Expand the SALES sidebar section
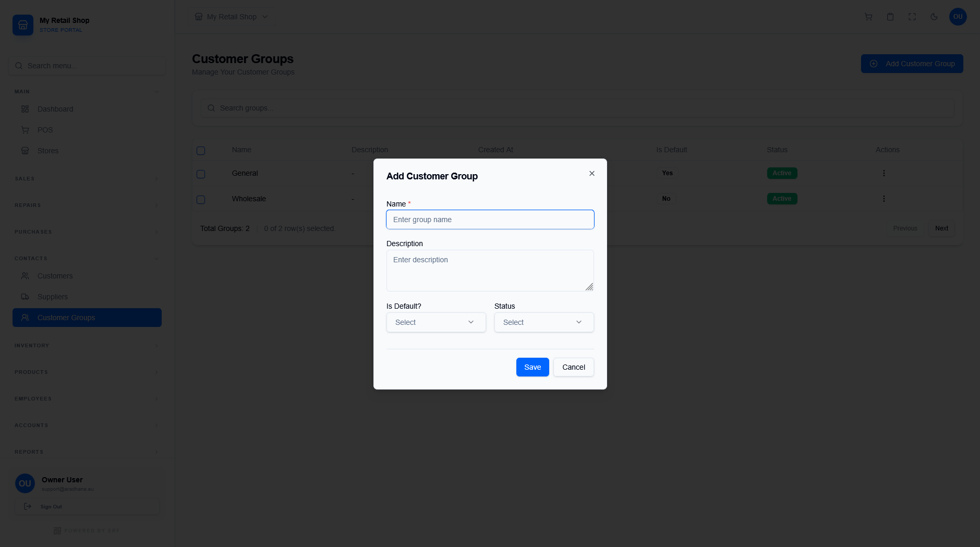 coord(87,179)
